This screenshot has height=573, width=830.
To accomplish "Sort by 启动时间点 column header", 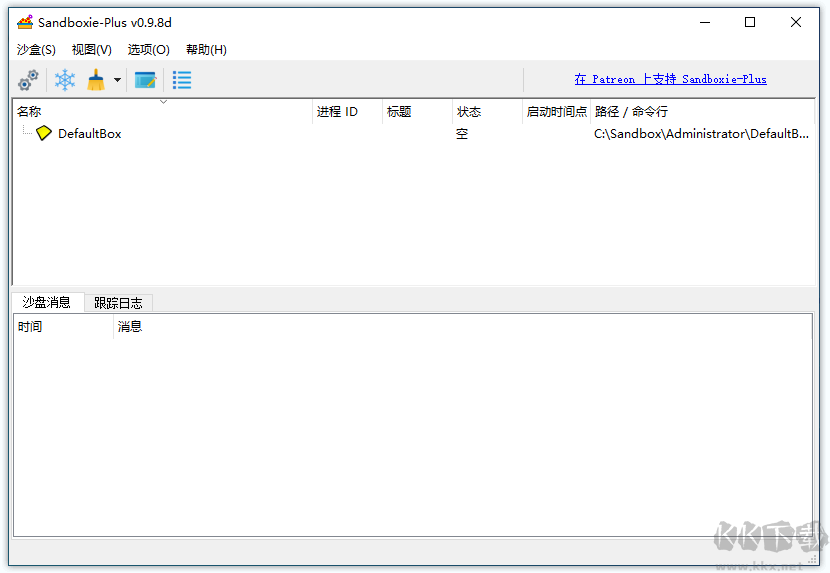I will 556,112.
